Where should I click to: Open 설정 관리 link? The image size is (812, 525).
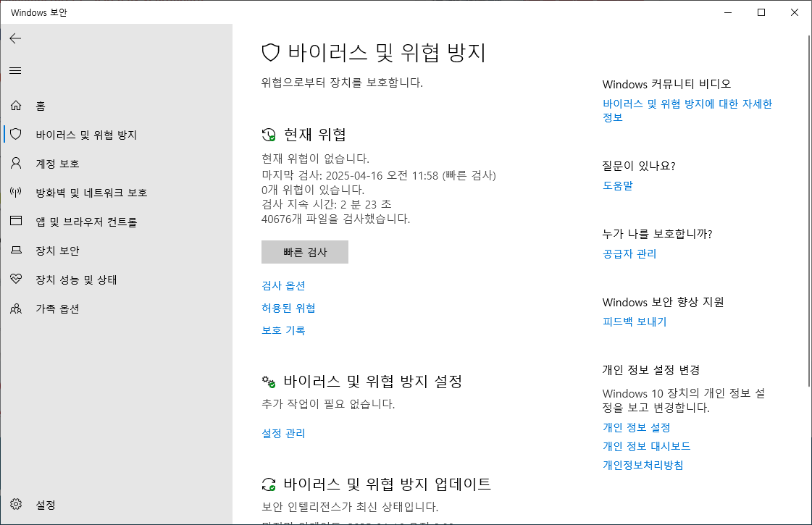(x=283, y=433)
